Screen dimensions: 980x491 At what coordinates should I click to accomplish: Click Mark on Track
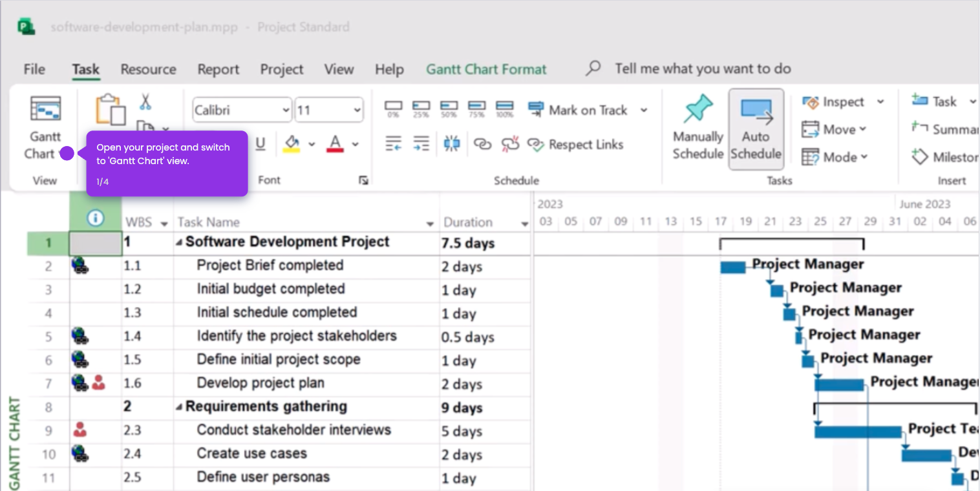[x=579, y=110]
